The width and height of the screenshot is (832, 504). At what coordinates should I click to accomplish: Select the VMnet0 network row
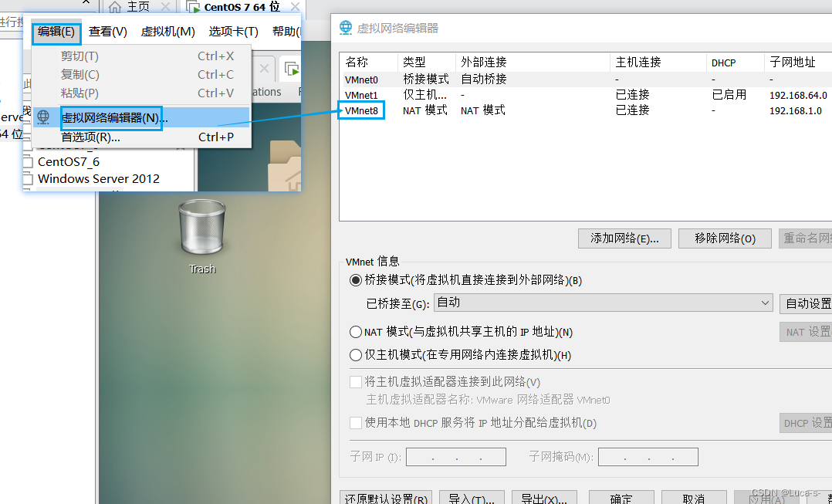pos(586,79)
